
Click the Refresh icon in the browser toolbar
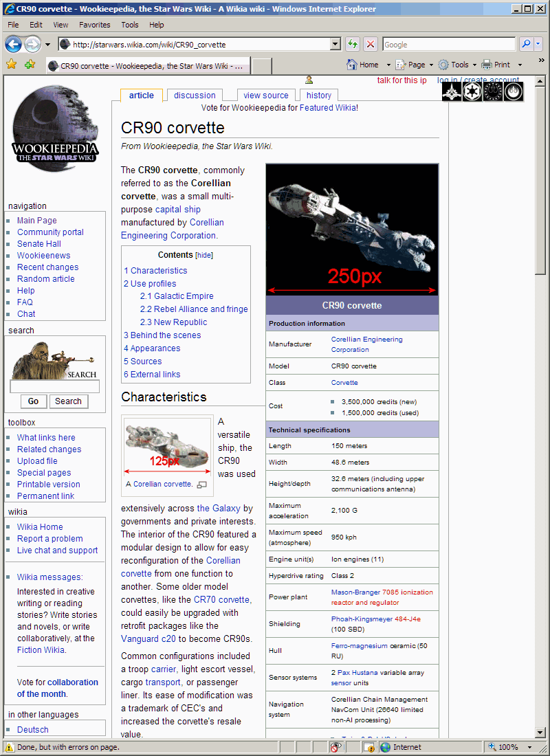coord(352,43)
